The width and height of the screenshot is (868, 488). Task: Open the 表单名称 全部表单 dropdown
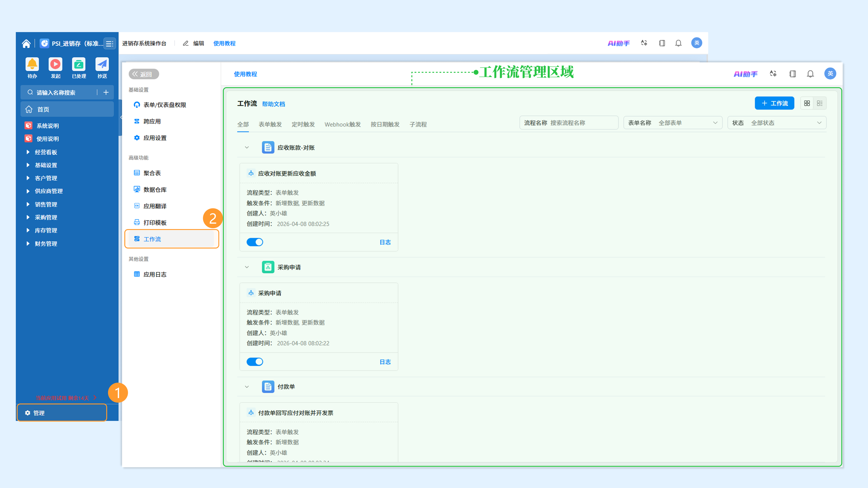pyautogui.click(x=673, y=123)
